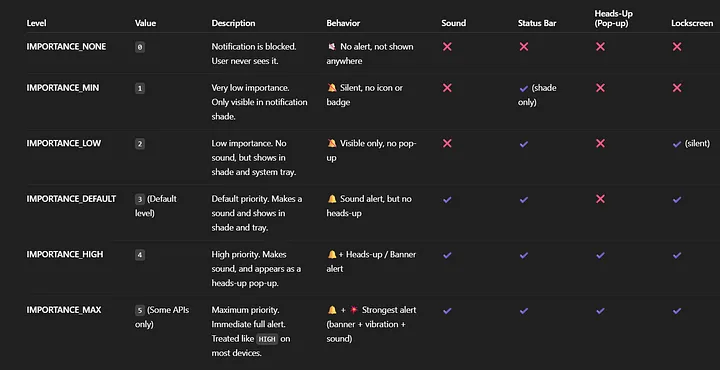Click the Level column header

pos(36,23)
